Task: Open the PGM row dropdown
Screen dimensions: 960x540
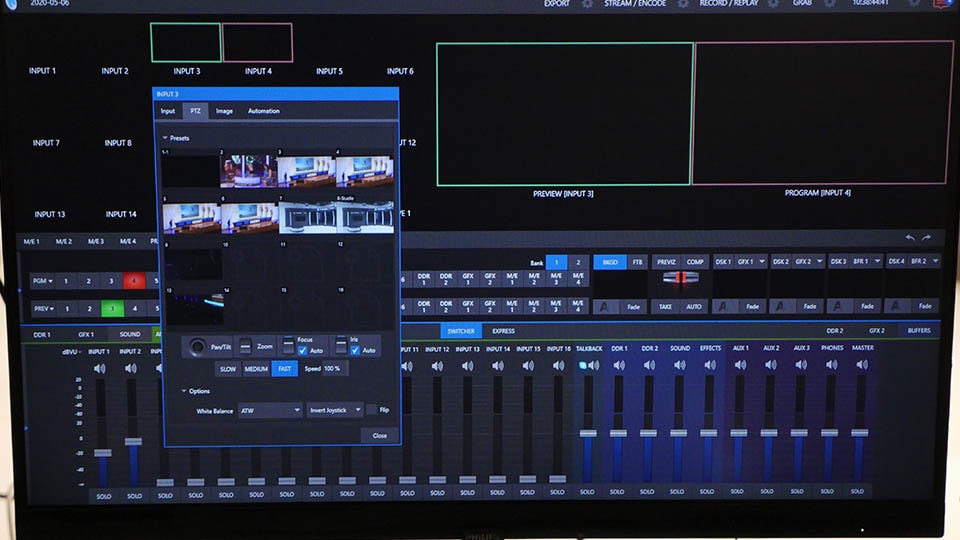Action: pyautogui.click(x=42, y=281)
